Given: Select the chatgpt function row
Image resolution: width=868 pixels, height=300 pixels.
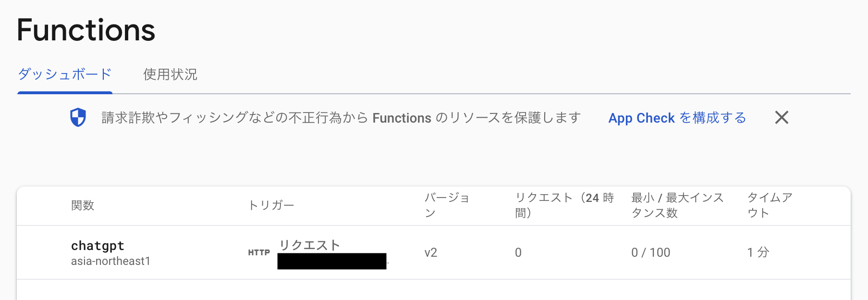Looking at the screenshot, I should click(x=432, y=252).
